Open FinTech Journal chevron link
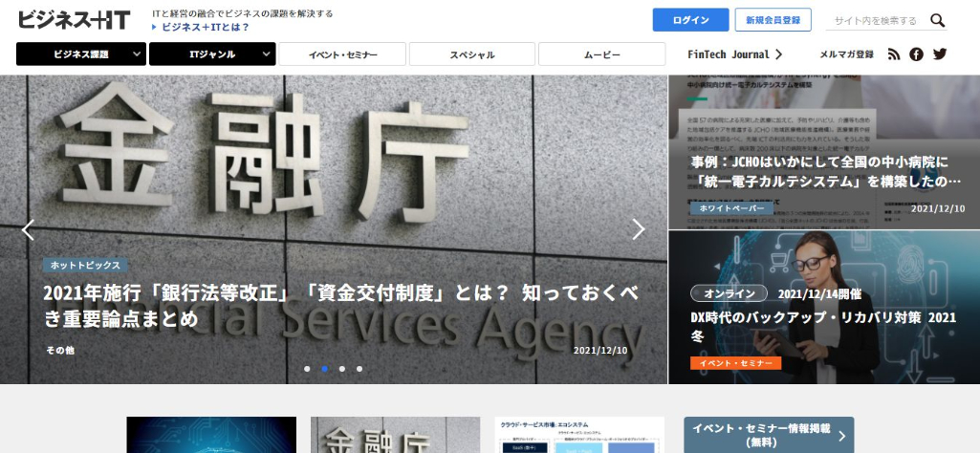Image resolution: width=980 pixels, height=453 pixels. [x=734, y=54]
